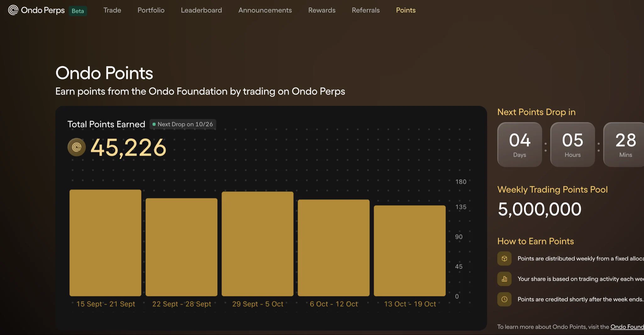The height and width of the screenshot is (335, 644).
Task: Click the 135 y-axis label
Action: coord(461,207)
